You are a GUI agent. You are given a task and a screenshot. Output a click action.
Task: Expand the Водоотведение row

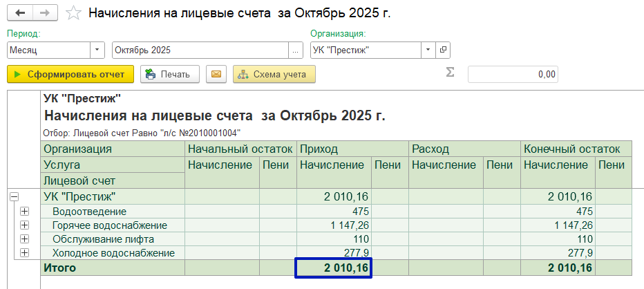(x=25, y=211)
